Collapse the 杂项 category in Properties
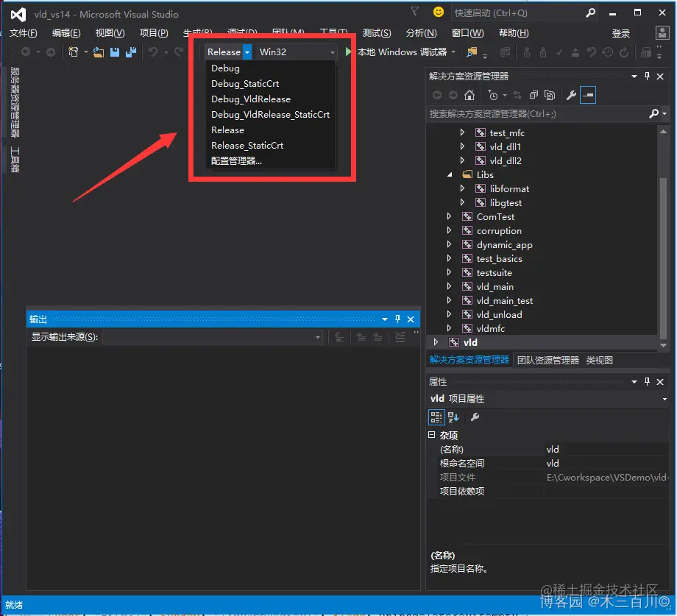This screenshot has width=677, height=616. pos(431,435)
